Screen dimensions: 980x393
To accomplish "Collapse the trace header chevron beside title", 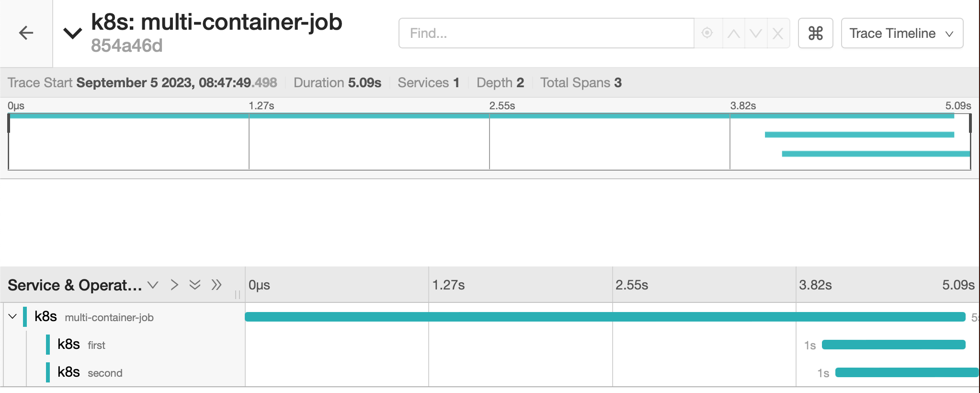I will (x=73, y=34).
